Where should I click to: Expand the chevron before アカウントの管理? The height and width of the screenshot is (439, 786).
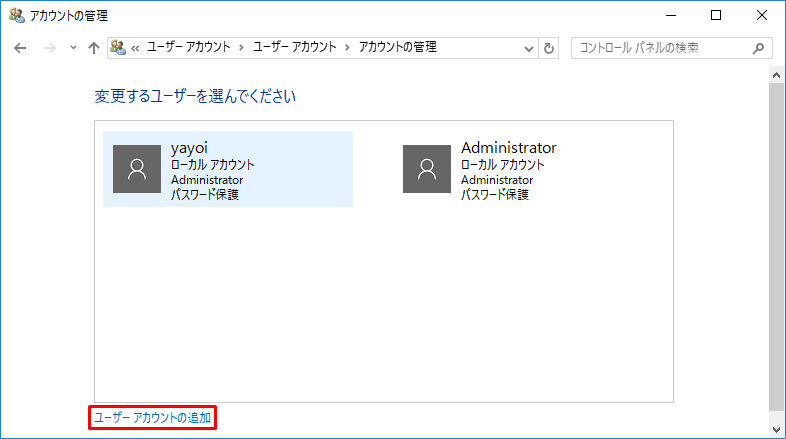pos(347,48)
